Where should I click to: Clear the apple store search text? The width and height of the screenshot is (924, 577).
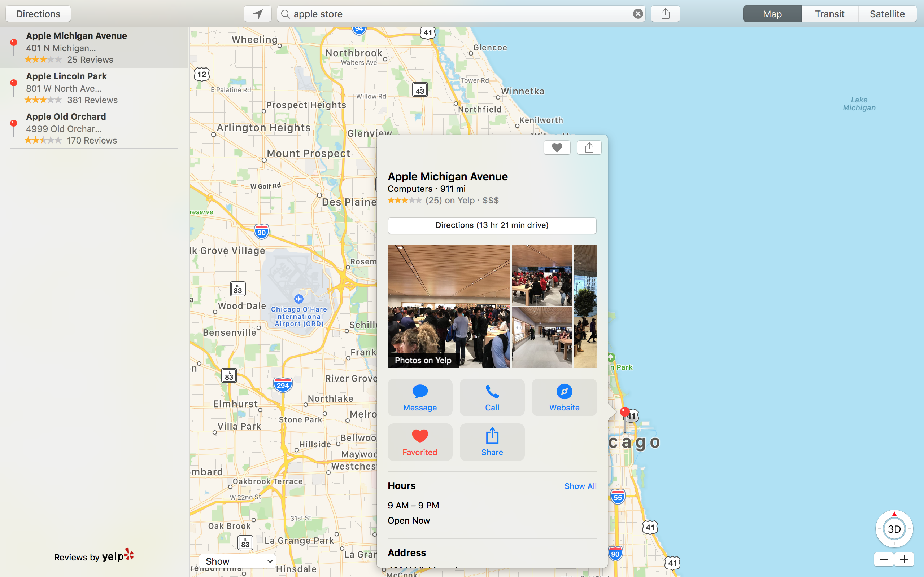[x=638, y=14]
